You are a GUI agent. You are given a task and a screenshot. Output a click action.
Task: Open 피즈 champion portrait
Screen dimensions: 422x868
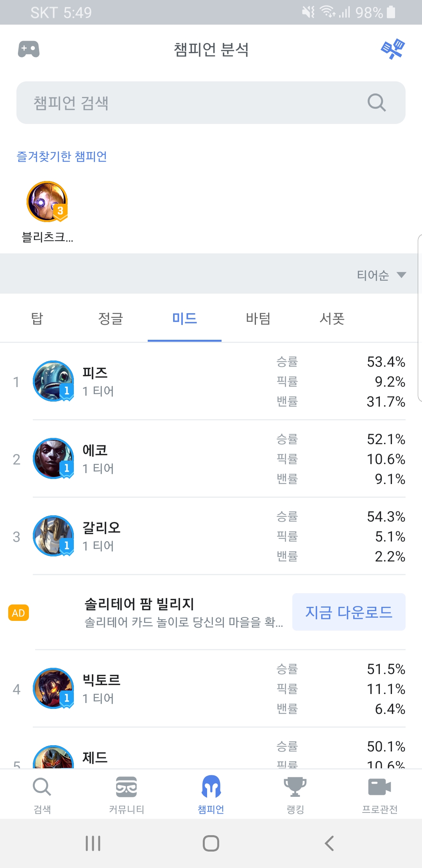click(53, 381)
